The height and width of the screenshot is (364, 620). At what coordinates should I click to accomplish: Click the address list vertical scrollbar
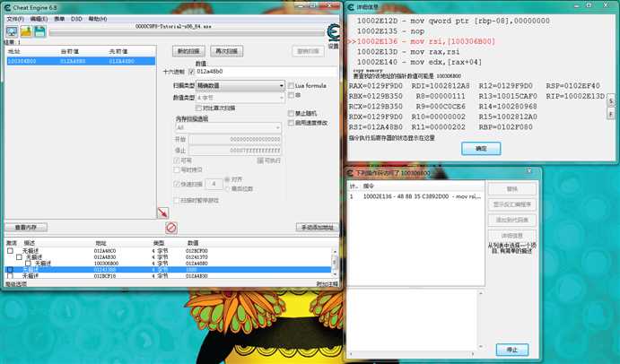click(x=335, y=263)
